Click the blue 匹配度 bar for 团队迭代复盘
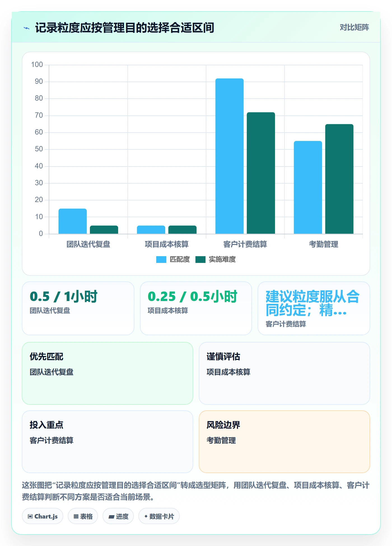This screenshot has width=392, height=546. (73, 221)
